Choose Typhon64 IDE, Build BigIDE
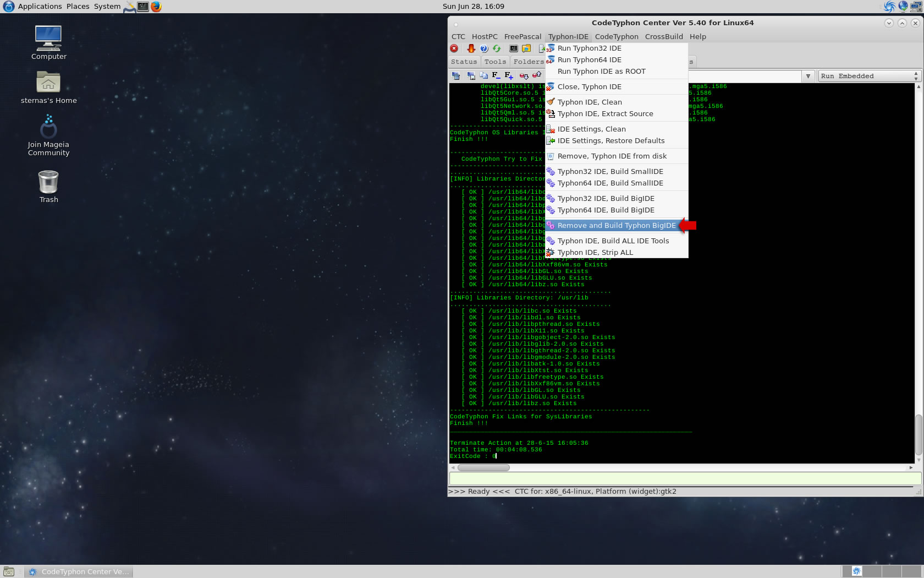This screenshot has height=578, width=924. point(617,210)
